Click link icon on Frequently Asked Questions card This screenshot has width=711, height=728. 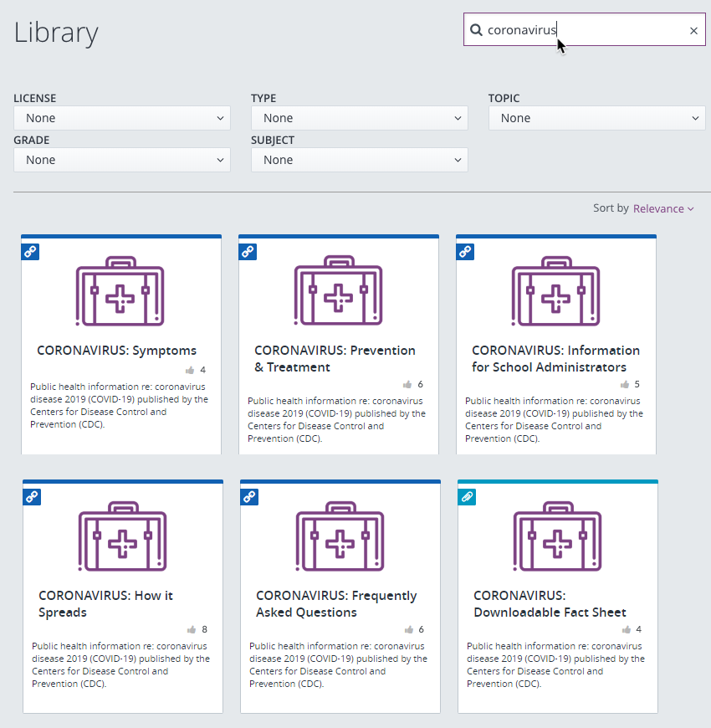pyautogui.click(x=249, y=497)
